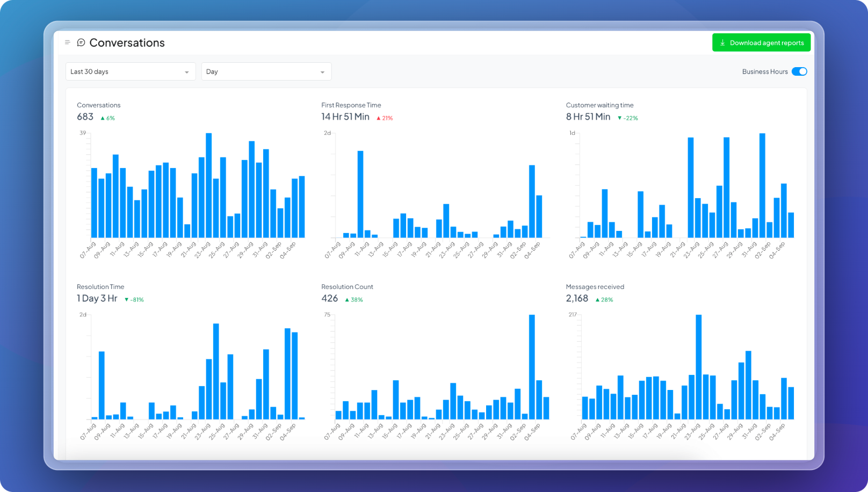
Task: Click the 2,168 messages value
Action: 577,299
